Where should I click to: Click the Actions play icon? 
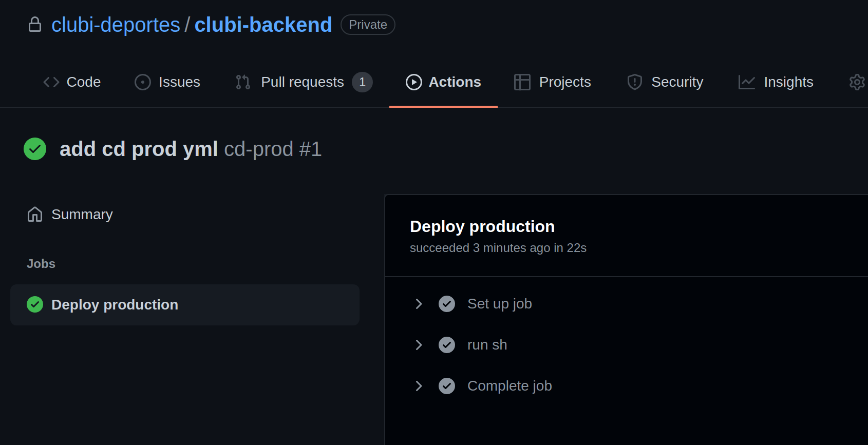[x=413, y=82]
